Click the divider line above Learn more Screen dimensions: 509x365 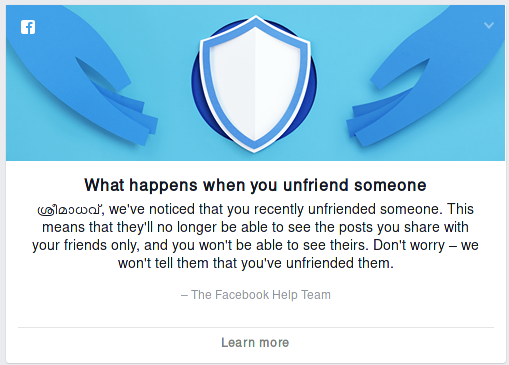(x=256, y=327)
